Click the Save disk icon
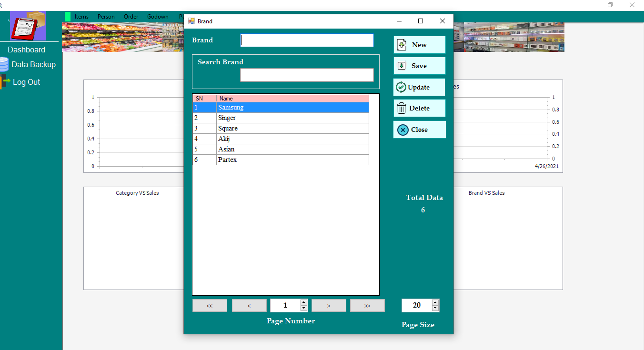The width and height of the screenshot is (644, 350). (402, 66)
